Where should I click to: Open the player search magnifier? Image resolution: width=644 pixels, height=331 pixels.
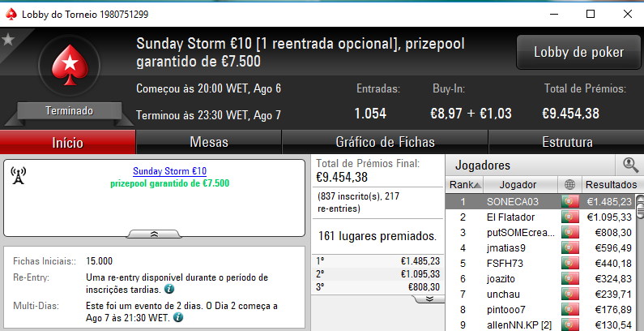(630, 165)
